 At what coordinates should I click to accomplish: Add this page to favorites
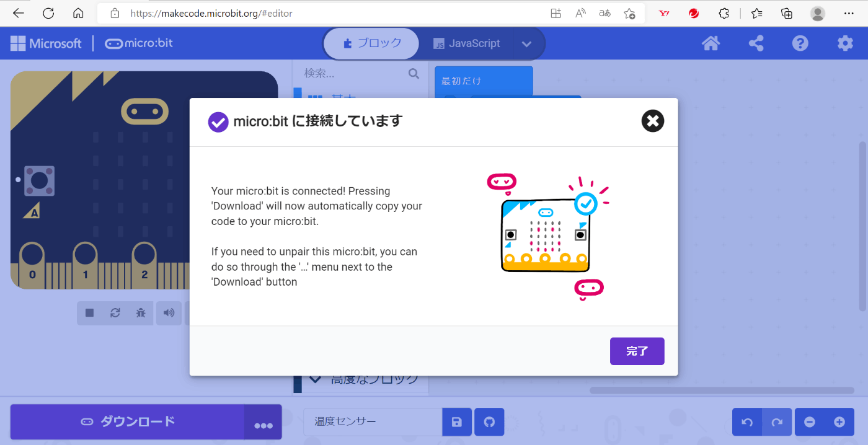[629, 13]
